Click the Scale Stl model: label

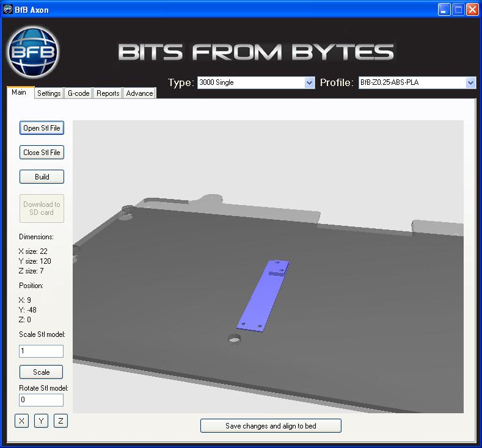click(42, 334)
